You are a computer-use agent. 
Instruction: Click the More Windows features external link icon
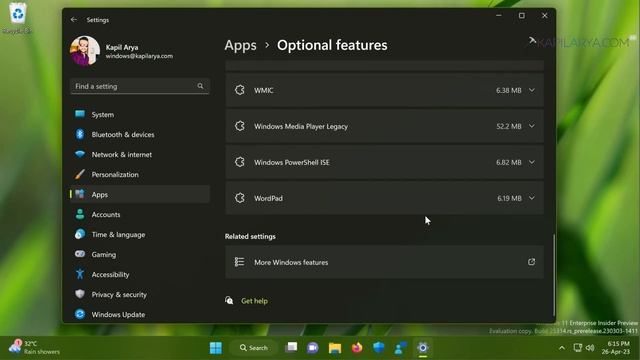[531, 262]
